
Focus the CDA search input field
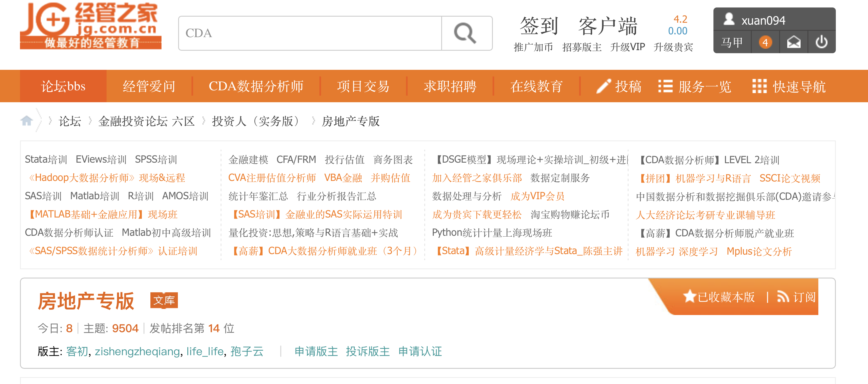coord(310,33)
